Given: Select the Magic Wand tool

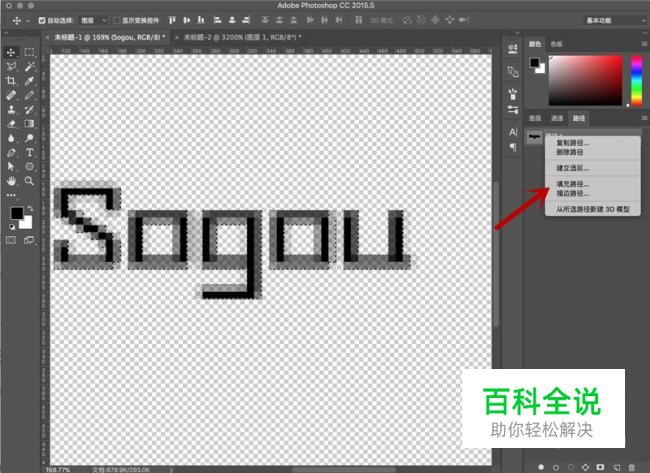Looking at the screenshot, I should point(29,66).
